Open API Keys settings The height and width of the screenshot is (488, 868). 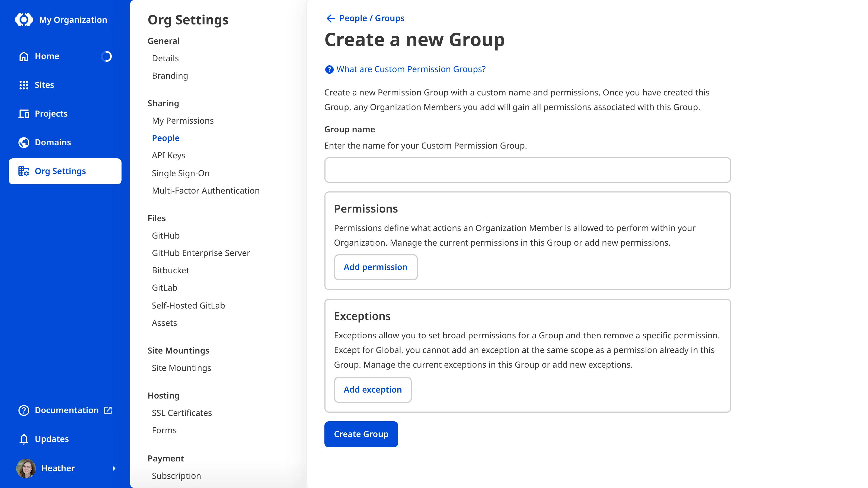tap(168, 155)
